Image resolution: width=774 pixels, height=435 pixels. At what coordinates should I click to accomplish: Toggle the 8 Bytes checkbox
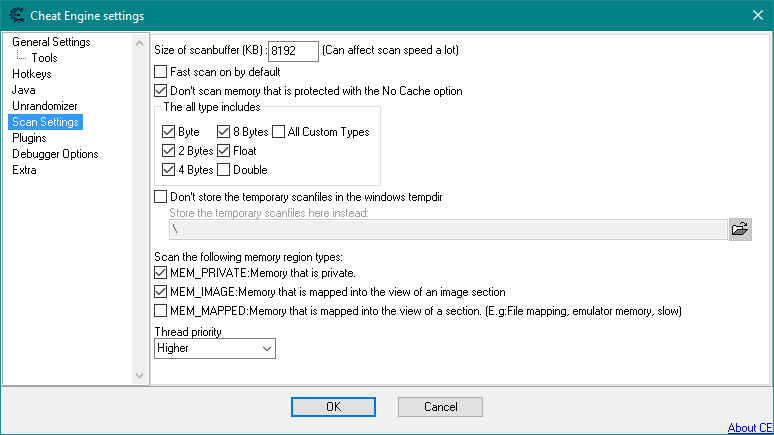click(x=224, y=132)
